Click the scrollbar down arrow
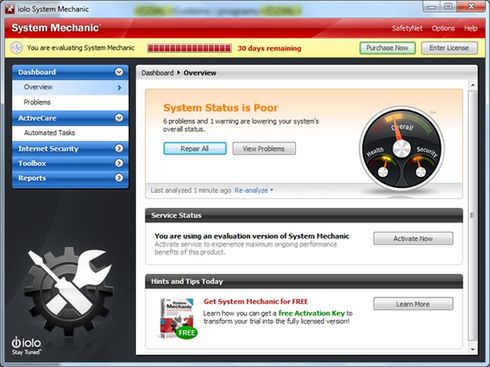The width and height of the screenshot is (490, 367). coord(472,349)
